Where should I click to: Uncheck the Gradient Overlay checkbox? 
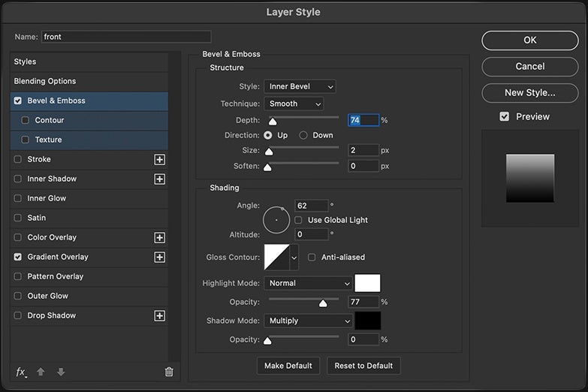[17, 257]
